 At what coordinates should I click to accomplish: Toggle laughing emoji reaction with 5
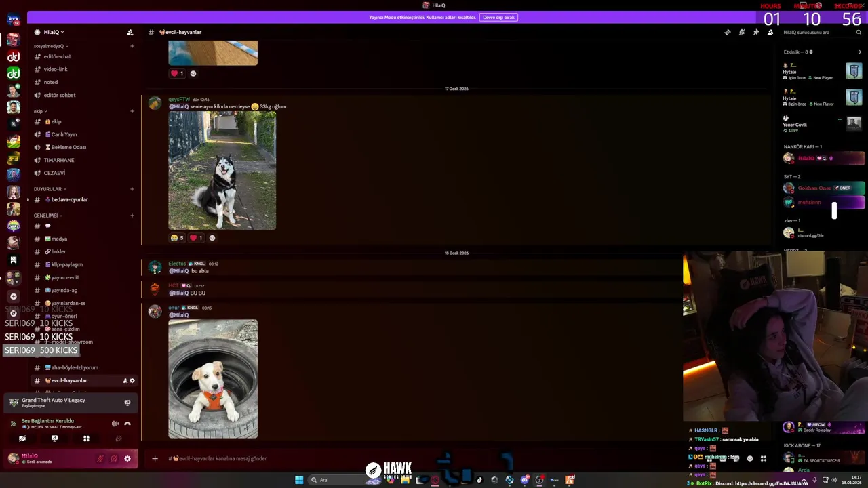pyautogui.click(x=177, y=238)
